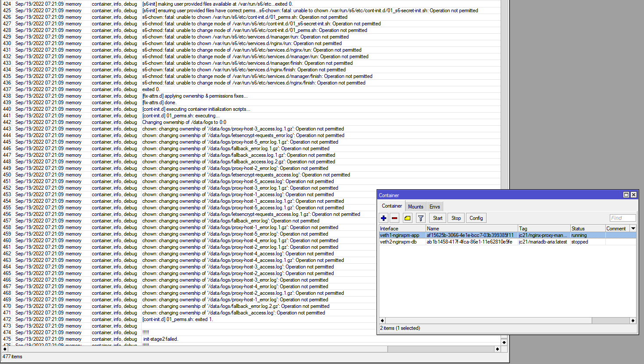Select the veth1-nginxpm-app container row
644x364 pixels.
508,235
